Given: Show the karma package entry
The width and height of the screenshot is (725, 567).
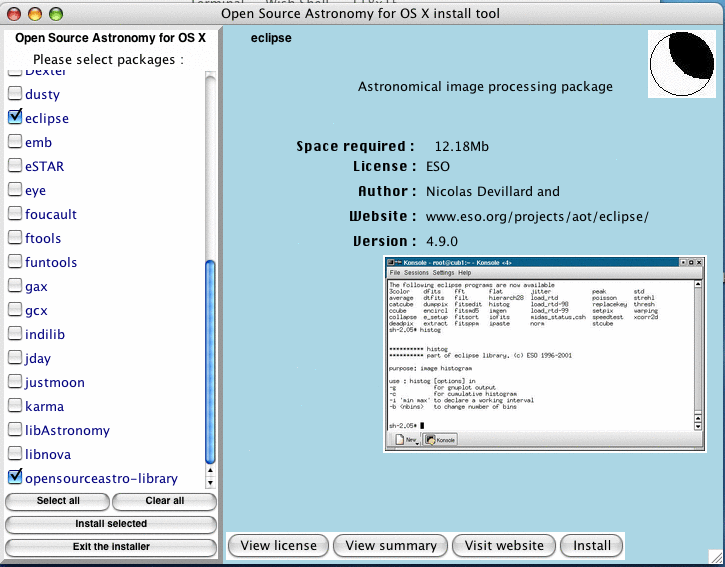Looking at the screenshot, I should click(44, 407).
